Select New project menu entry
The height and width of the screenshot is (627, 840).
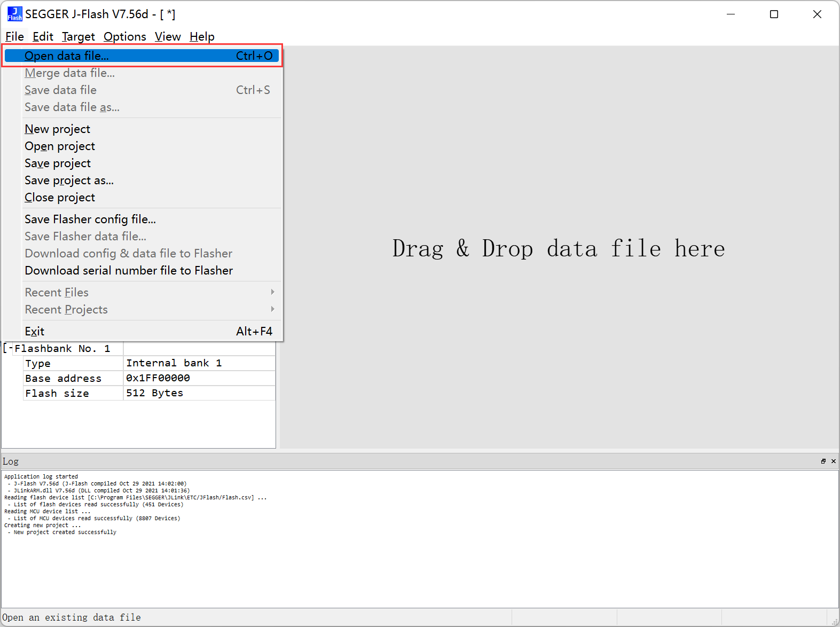click(x=58, y=129)
